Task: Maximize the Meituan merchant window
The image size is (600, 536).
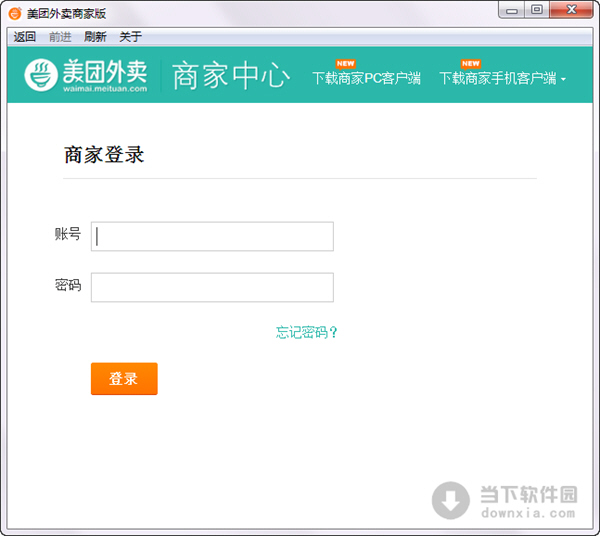Action: (x=537, y=10)
